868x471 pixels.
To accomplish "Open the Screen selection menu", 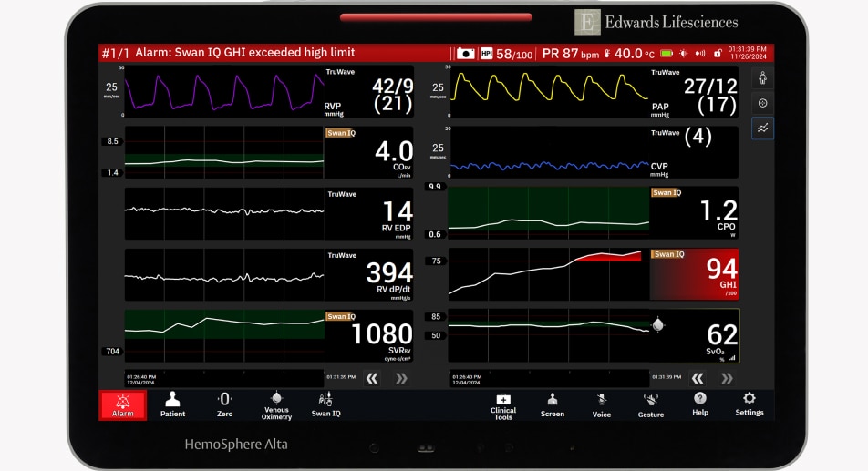I will click(x=552, y=404).
